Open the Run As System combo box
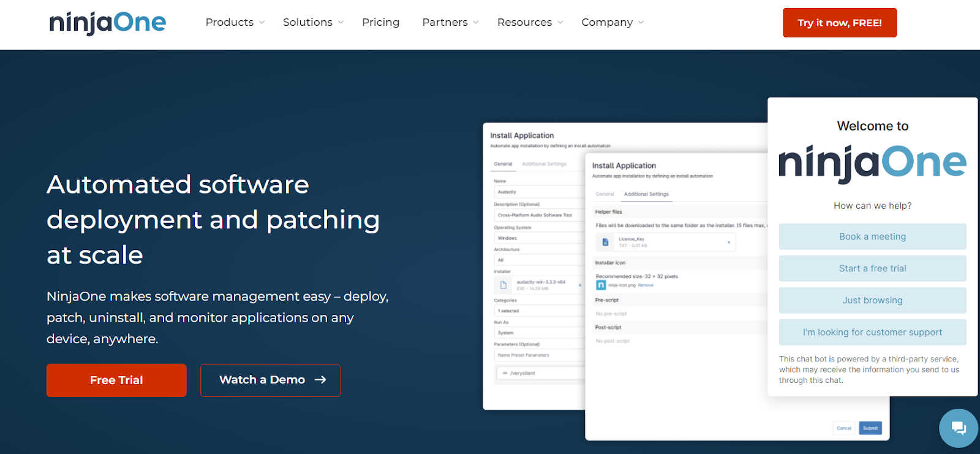 (540, 333)
